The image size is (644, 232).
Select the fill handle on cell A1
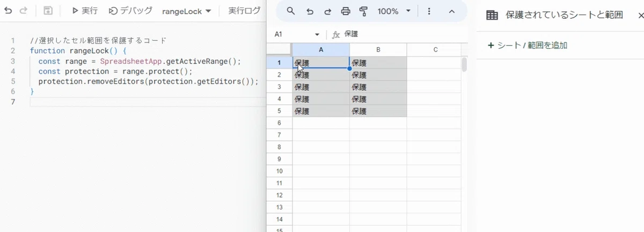pos(349,68)
